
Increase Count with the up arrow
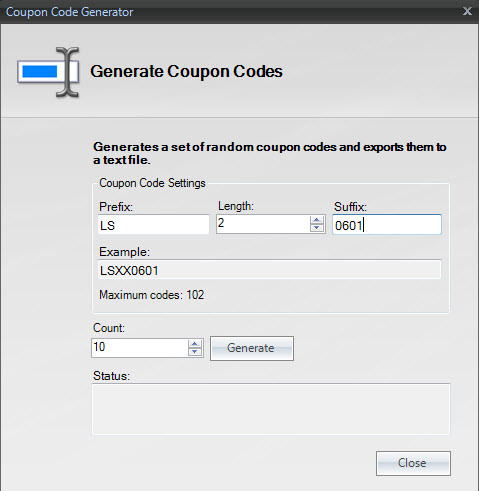point(195,344)
